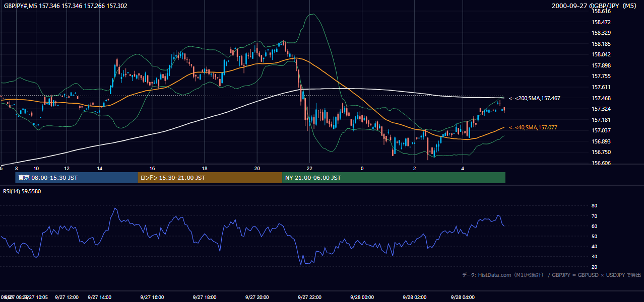Click price axis label 158.042
This screenshot has height=302, width=644.
point(601,55)
